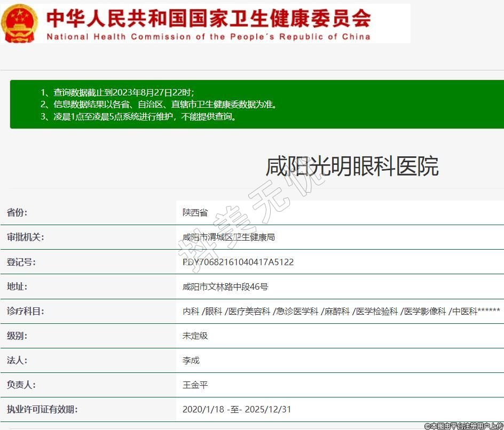
Task: Select the 省份 row label
Action: click(17, 212)
